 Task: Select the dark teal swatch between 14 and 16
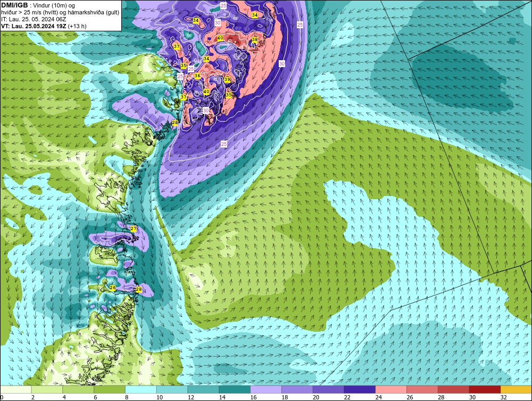[x=235, y=389]
